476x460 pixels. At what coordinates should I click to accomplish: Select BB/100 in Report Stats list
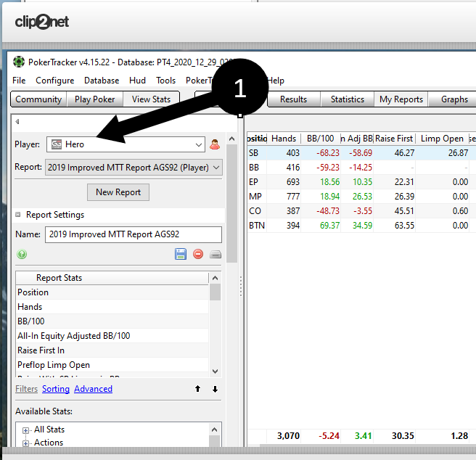[112, 321]
